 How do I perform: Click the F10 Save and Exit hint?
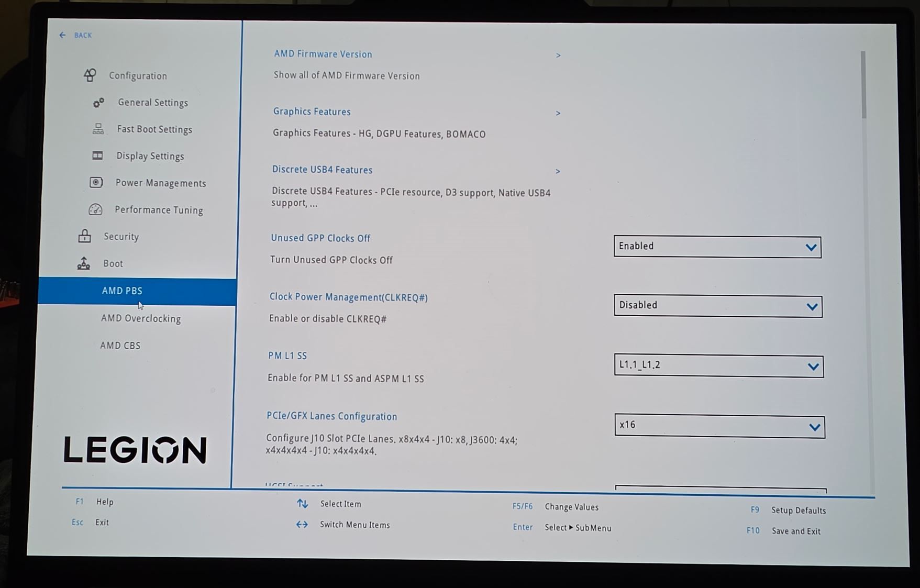[x=783, y=531]
